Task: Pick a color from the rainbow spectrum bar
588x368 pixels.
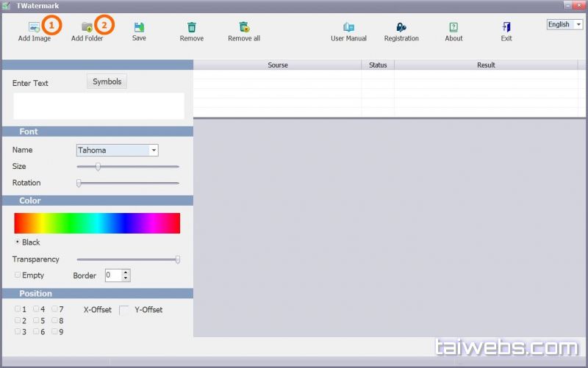Action: [97, 223]
